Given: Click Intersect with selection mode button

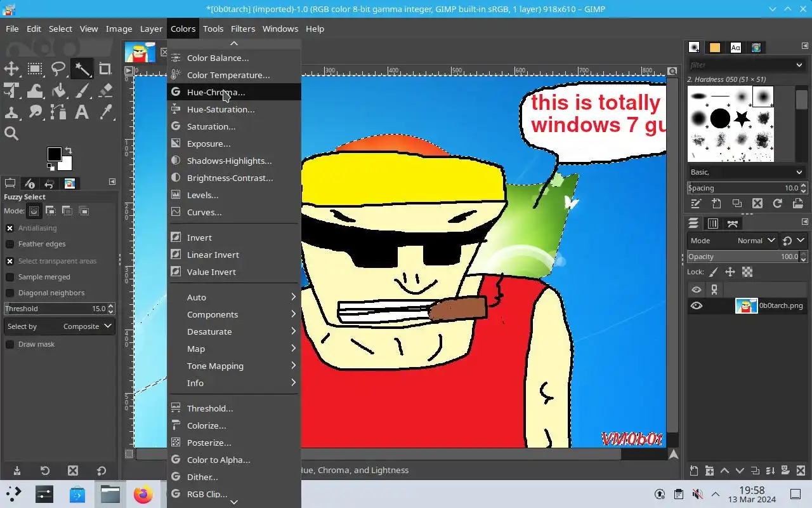Looking at the screenshot, I should click(84, 211).
